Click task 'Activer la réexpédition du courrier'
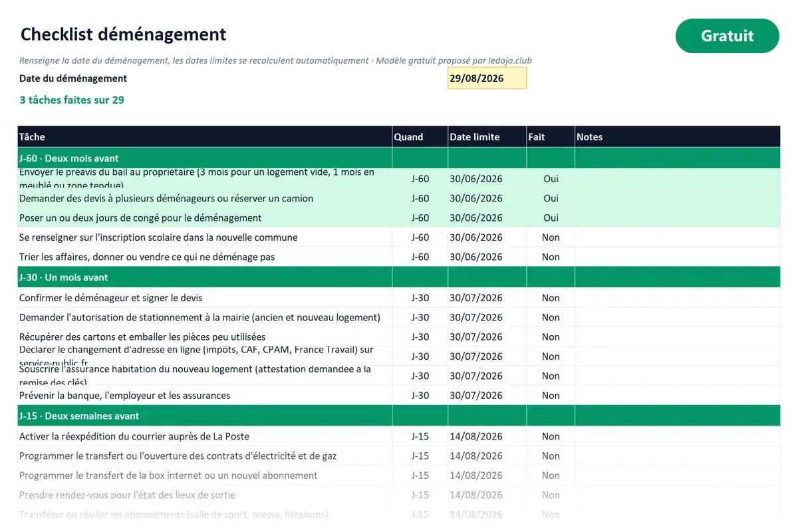 [x=134, y=436]
